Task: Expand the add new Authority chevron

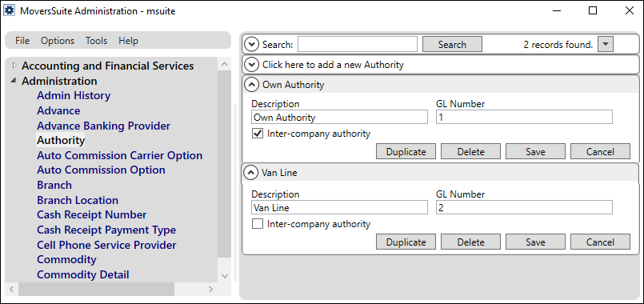Action: (x=251, y=65)
